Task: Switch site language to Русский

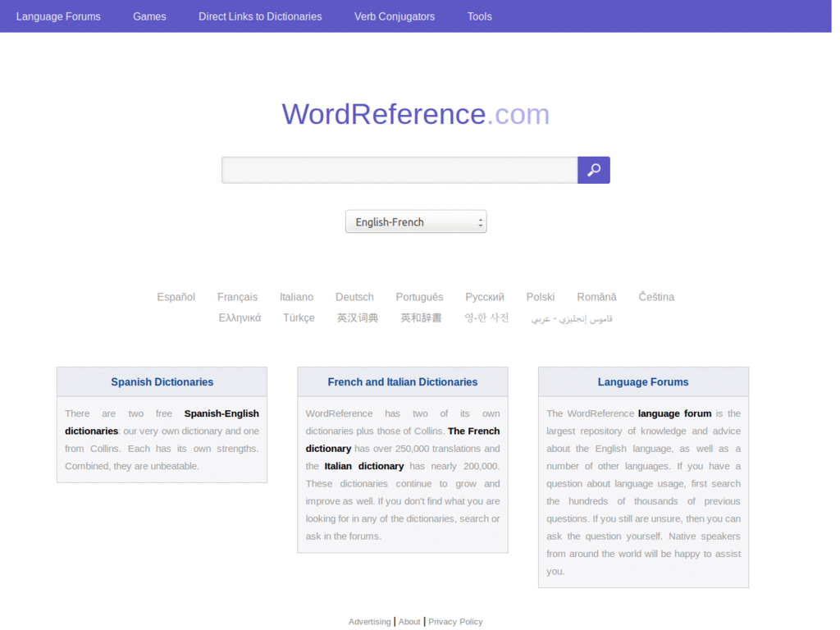Action: click(x=485, y=297)
